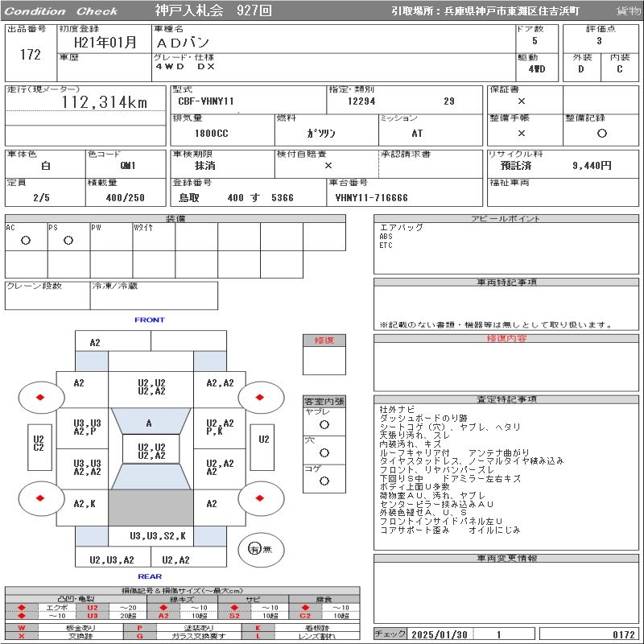Toggle the AC equipment circle
Viewport: 644px width, 644px height.
point(26,241)
